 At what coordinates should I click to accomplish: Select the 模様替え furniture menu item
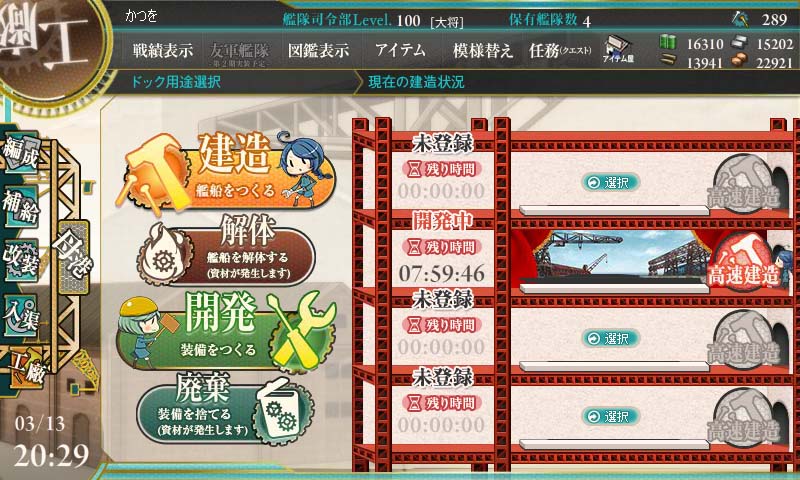[x=482, y=50]
